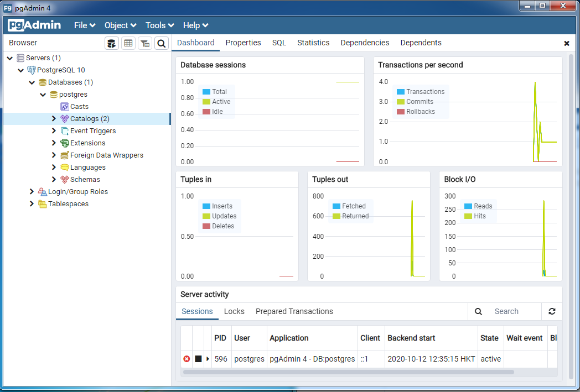Open the Help menu
This screenshot has width=580, height=392.
196,25
